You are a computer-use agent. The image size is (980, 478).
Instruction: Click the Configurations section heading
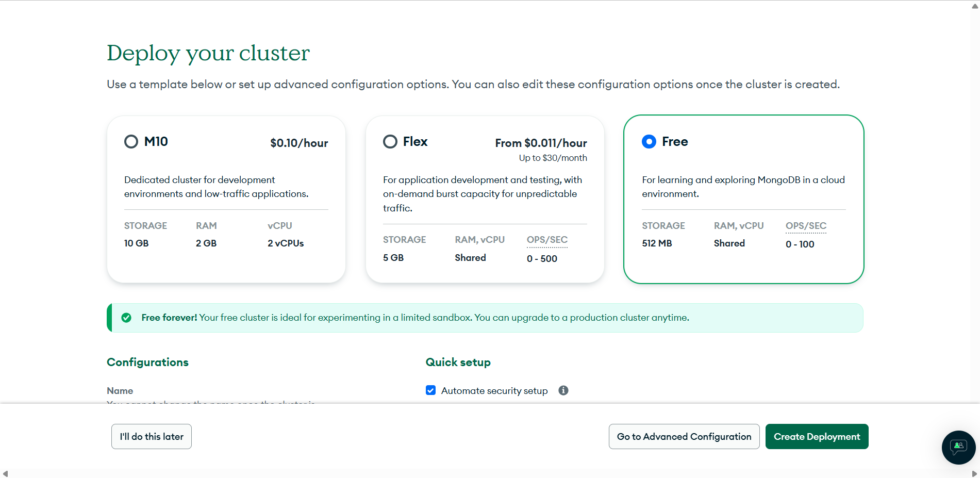coord(147,362)
